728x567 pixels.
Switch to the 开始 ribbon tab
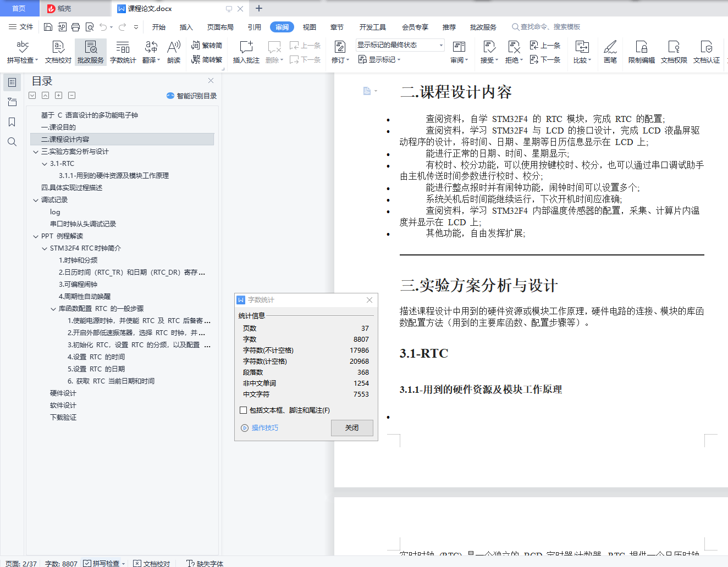click(159, 27)
